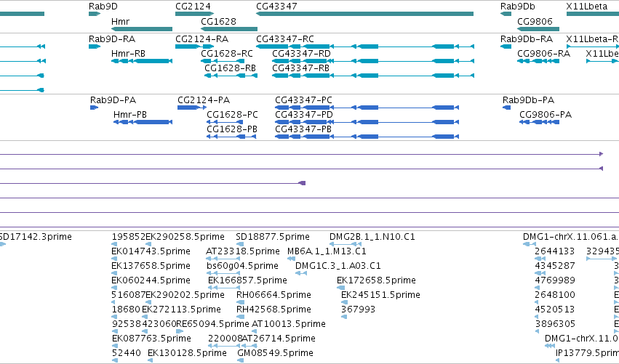Click feature label 4345287

pos(555,266)
